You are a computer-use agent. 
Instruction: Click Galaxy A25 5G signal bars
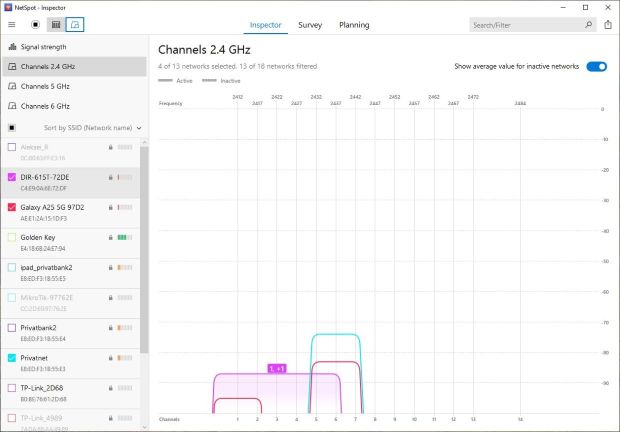pyautogui.click(x=125, y=208)
